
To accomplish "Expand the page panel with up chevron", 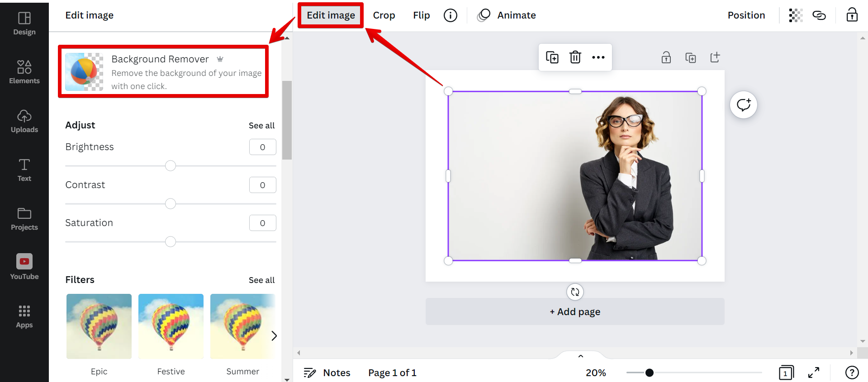I will [x=580, y=356].
